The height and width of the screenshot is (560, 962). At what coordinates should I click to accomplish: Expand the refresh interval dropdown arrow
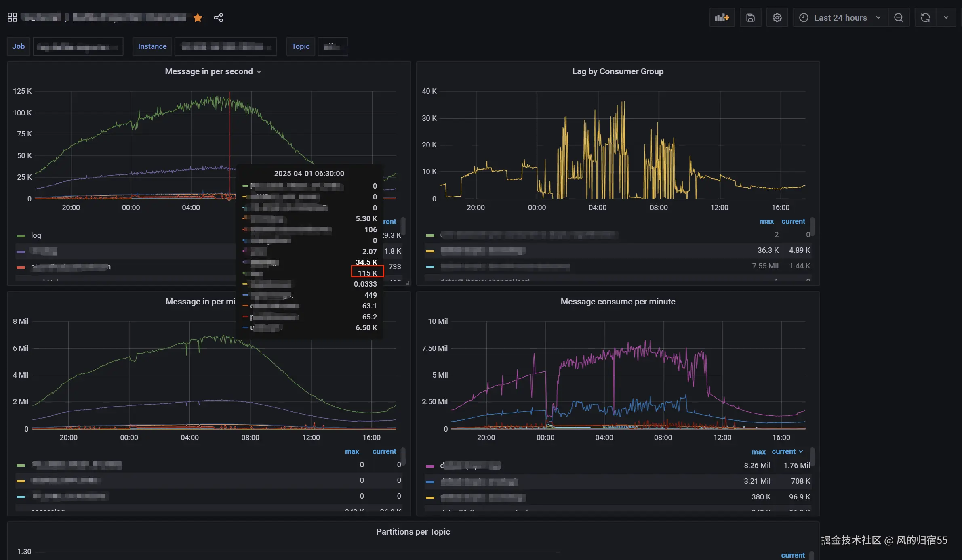[x=946, y=17]
